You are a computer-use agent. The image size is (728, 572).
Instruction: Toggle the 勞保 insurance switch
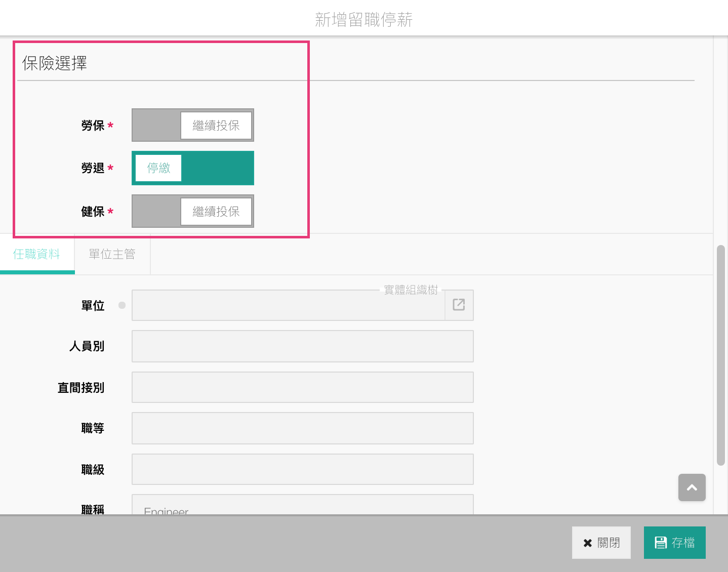pos(192,125)
